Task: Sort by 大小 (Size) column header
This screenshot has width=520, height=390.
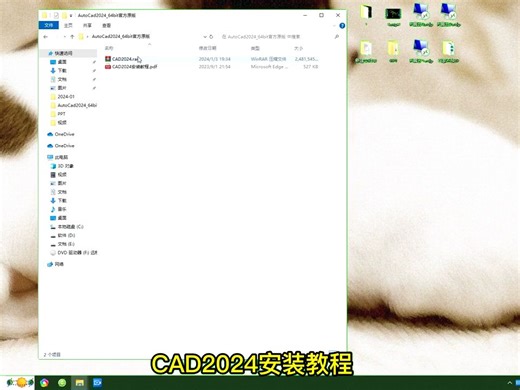Action: coord(299,48)
